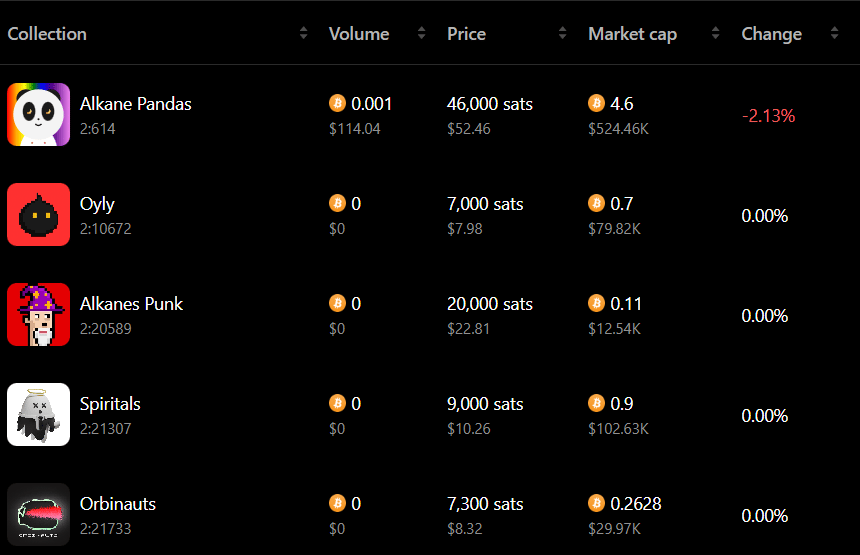Toggle sort arrows next to Price
The image size is (860, 555).
coord(562,33)
